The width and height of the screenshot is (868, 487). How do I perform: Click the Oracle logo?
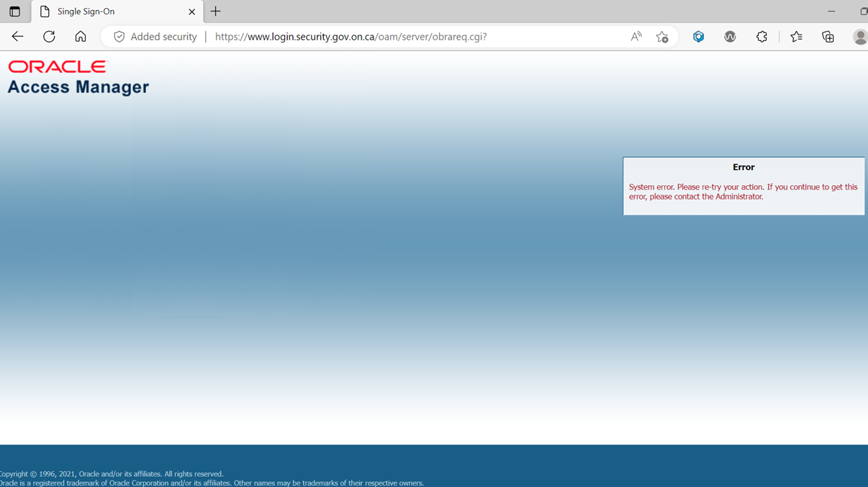coord(57,67)
